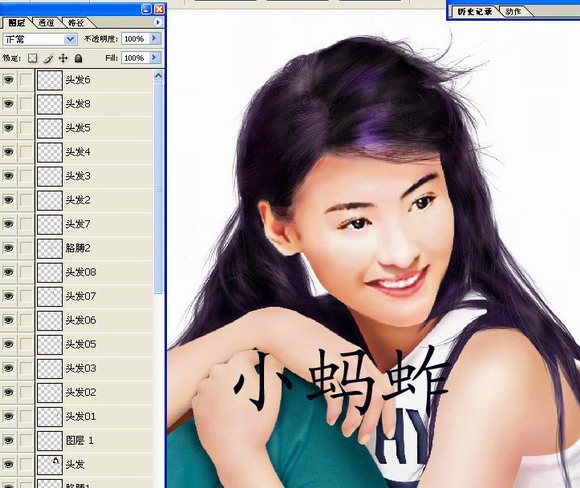Select layer named 头发4

tap(78, 152)
